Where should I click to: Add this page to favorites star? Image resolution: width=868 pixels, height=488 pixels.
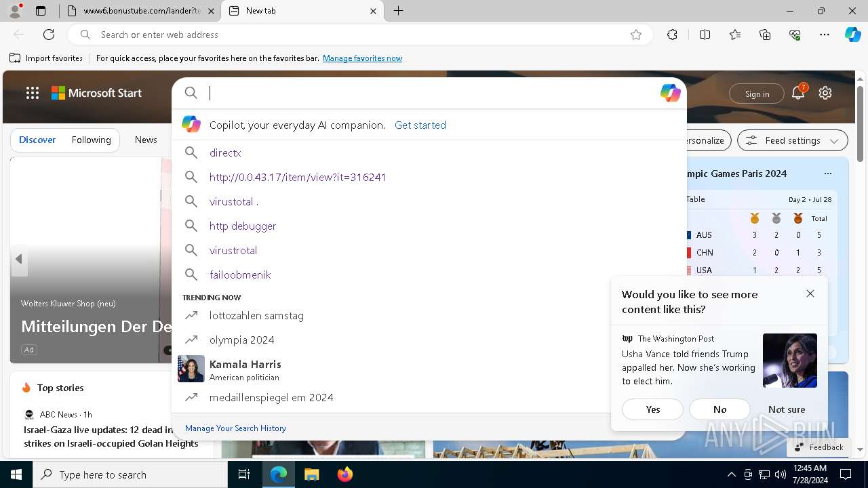[x=636, y=35]
